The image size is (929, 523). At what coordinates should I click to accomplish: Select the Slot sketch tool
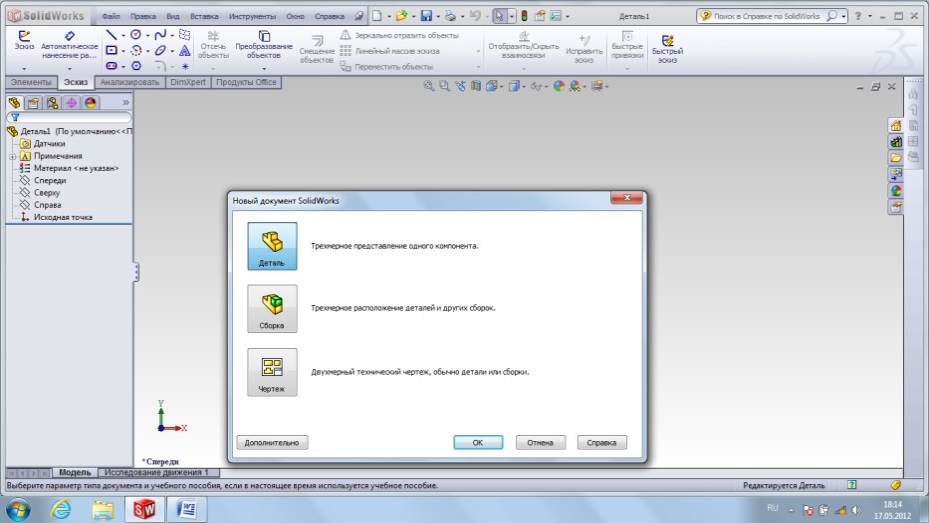(111, 66)
